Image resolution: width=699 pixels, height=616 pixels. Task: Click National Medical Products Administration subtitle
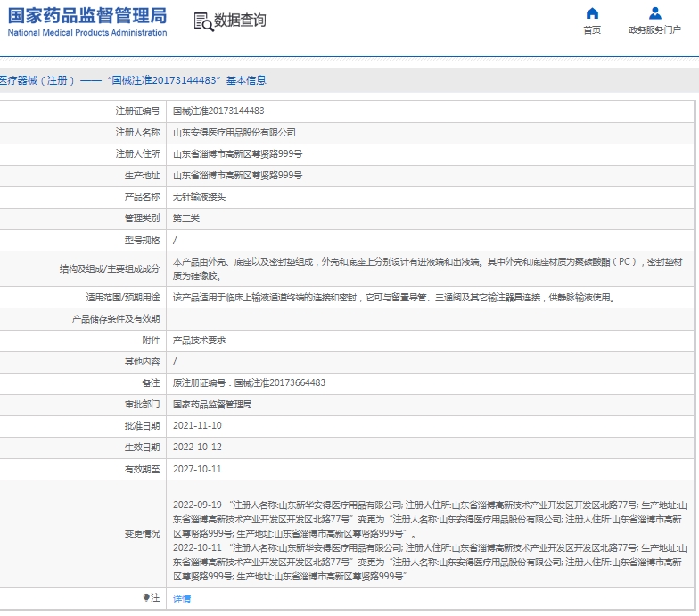(x=87, y=32)
